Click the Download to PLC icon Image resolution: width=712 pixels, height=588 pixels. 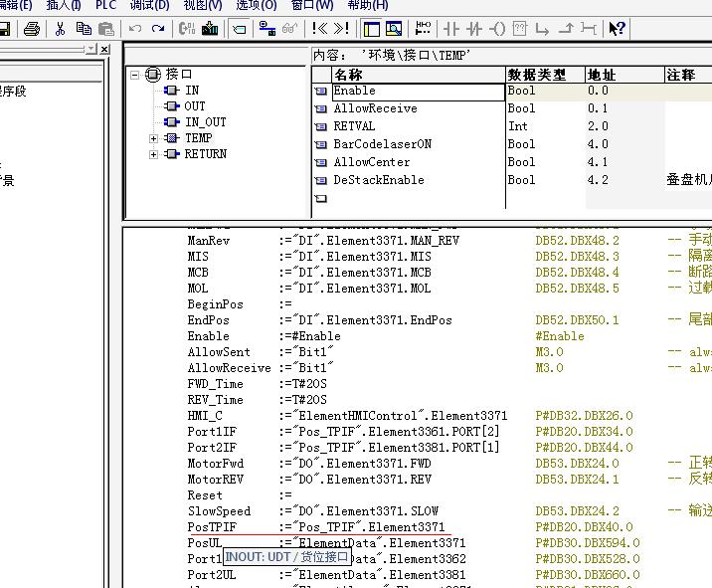click(x=209, y=29)
